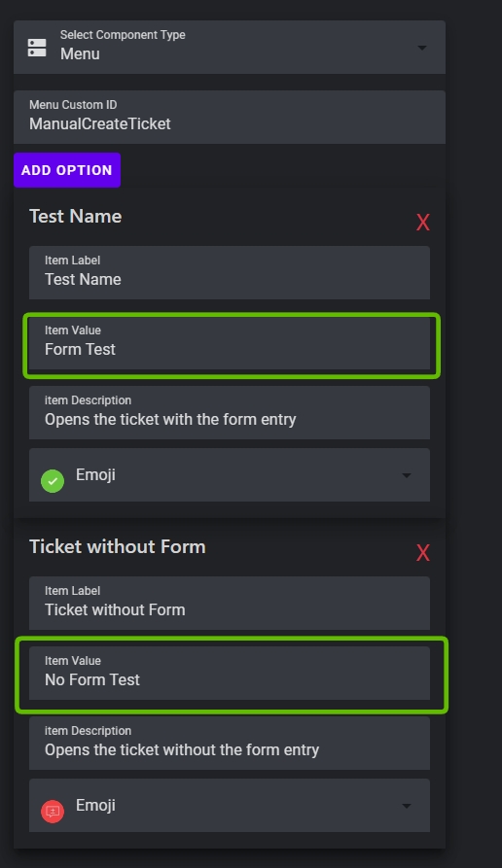Viewport: 502px width, 868px height.
Task: Click the ADD OPTION button
Action: click(x=67, y=170)
